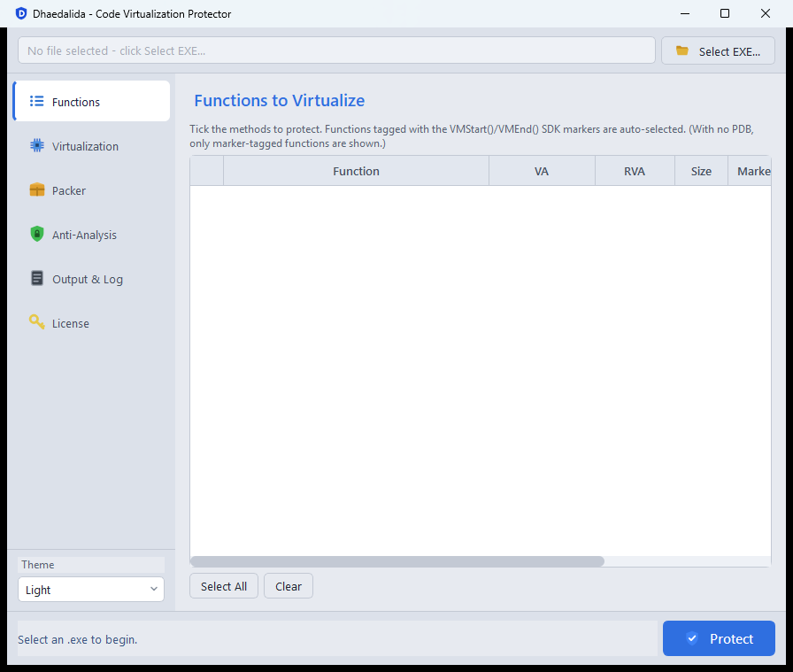793x672 pixels.
Task: Click the file path input field
Action: 337,50
